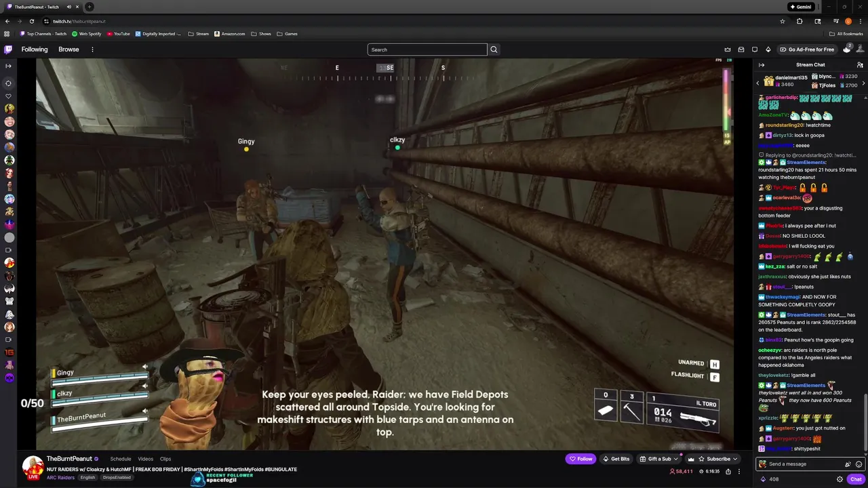The height and width of the screenshot is (488, 868).
Task: Type in the Send a message field
Action: pyautogui.click(x=804, y=464)
